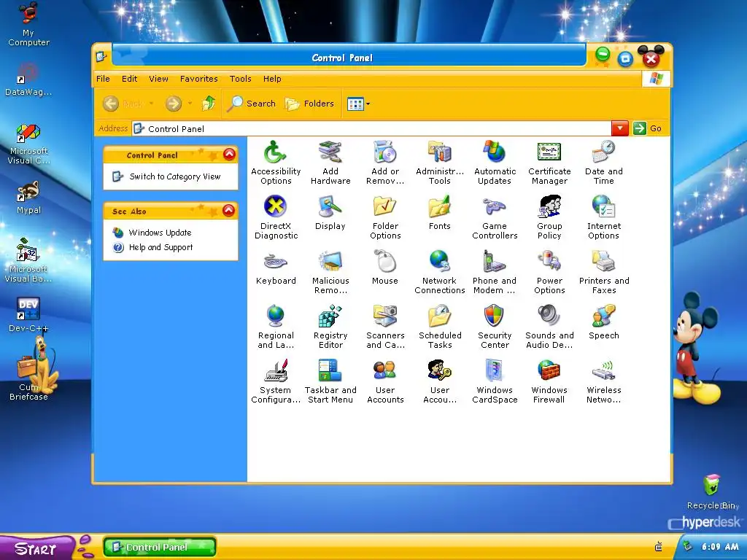Image resolution: width=747 pixels, height=560 pixels.
Task: Open Forward button history arrow
Action: (x=190, y=104)
